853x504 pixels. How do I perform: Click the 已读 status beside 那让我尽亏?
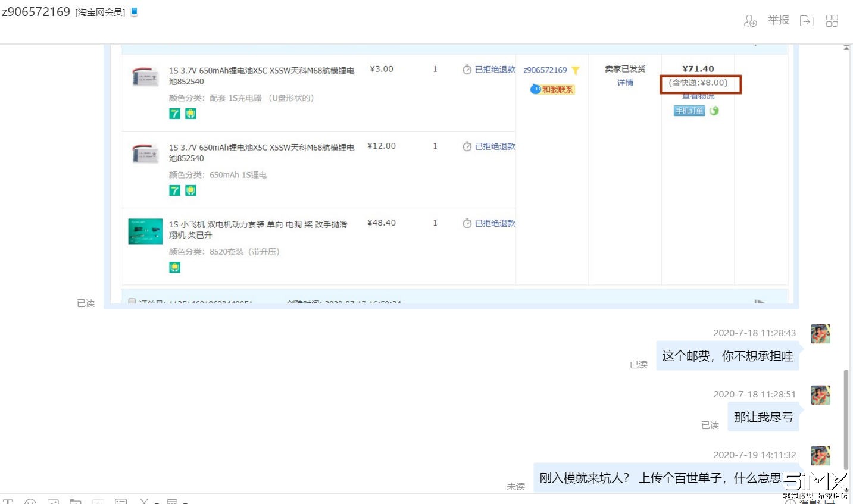(x=710, y=425)
